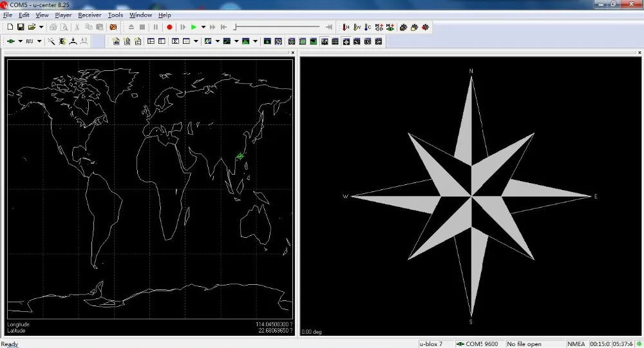Open the Binary Console icon
The width and height of the screenshot is (644, 348).
point(127,41)
